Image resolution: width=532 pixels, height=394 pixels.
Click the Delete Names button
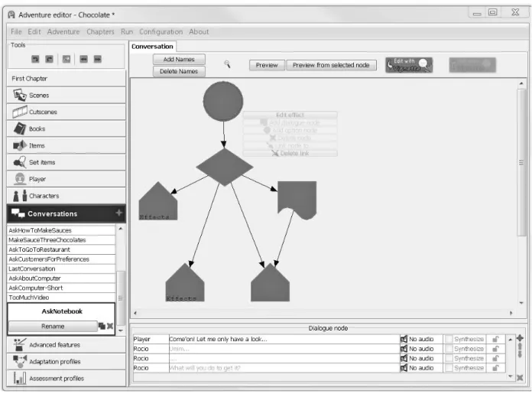(x=179, y=71)
